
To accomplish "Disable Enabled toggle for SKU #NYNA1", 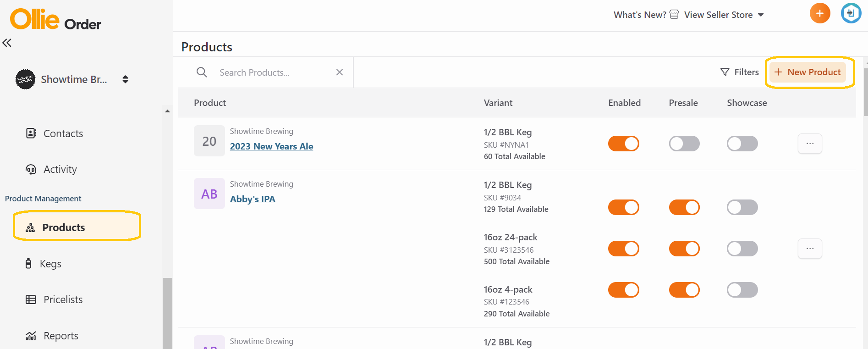I will click(624, 144).
